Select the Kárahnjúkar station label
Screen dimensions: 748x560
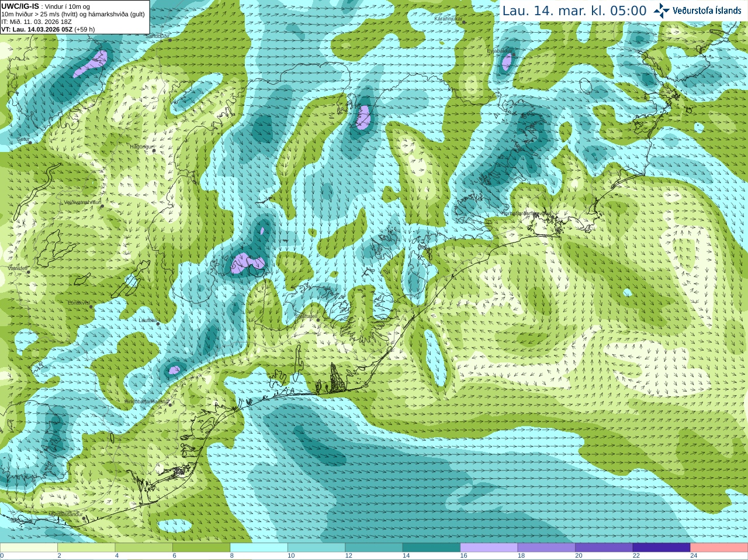(448, 19)
